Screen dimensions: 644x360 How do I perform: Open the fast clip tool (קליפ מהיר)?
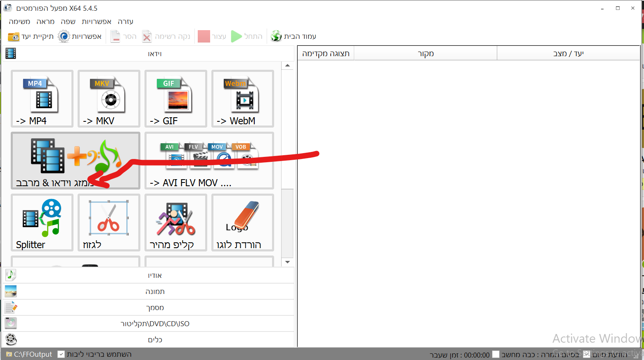[176, 223]
